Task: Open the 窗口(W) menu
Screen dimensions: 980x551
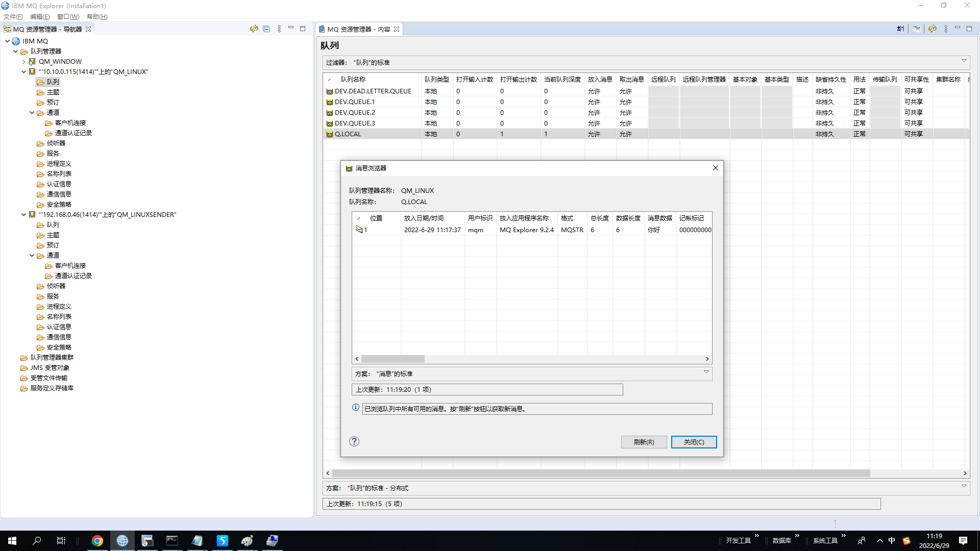Action: [x=68, y=17]
